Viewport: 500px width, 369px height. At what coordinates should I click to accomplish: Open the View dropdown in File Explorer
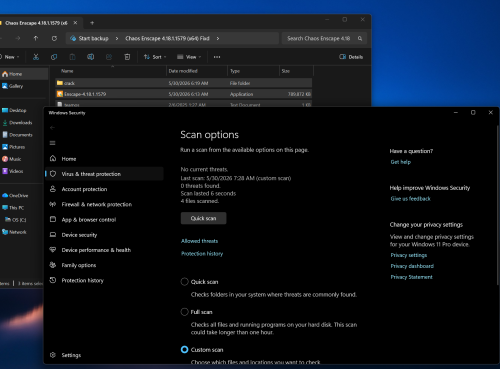pos(189,57)
